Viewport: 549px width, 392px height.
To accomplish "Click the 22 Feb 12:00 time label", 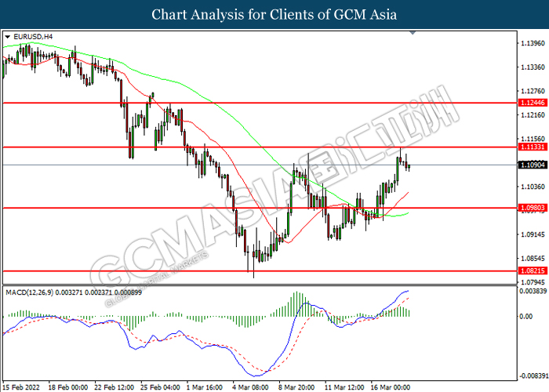I will [115, 387].
